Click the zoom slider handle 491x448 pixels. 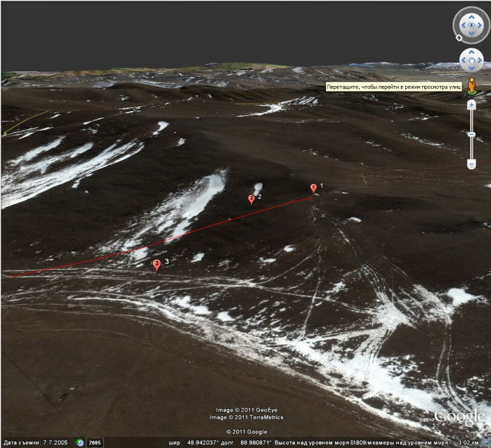471,134
